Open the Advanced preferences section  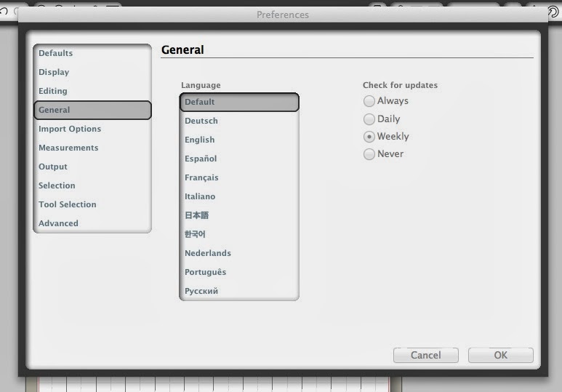[92, 223]
